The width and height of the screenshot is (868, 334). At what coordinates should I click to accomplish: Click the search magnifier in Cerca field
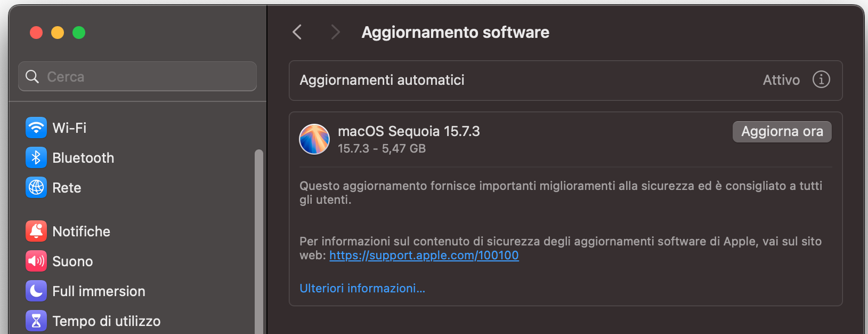tap(33, 76)
